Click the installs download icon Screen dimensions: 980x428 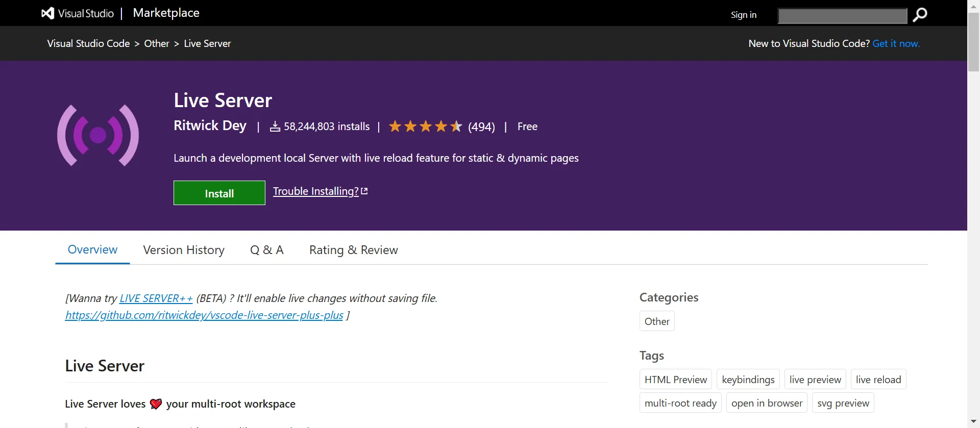pos(275,127)
